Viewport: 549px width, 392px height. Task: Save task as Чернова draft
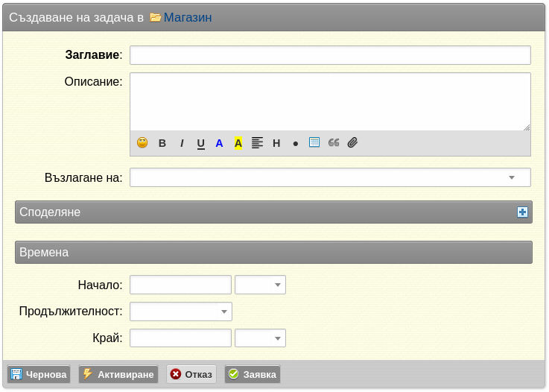tap(39, 374)
